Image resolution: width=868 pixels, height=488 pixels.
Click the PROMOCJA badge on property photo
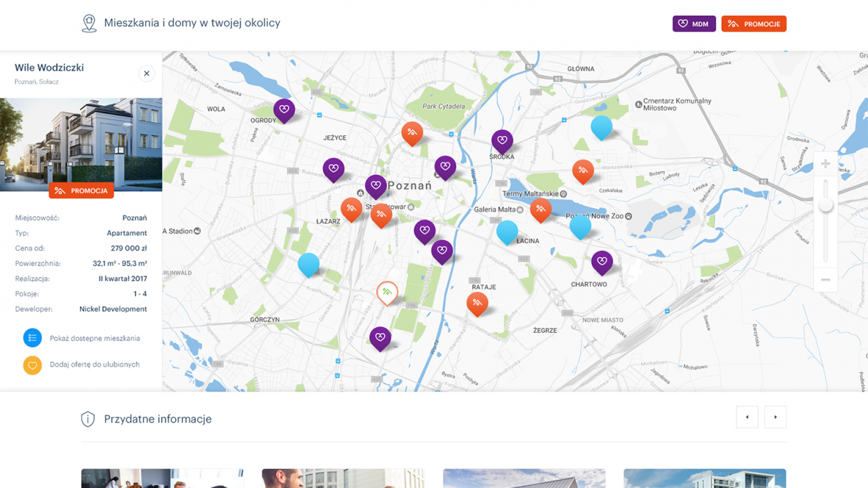pyautogui.click(x=81, y=191)
